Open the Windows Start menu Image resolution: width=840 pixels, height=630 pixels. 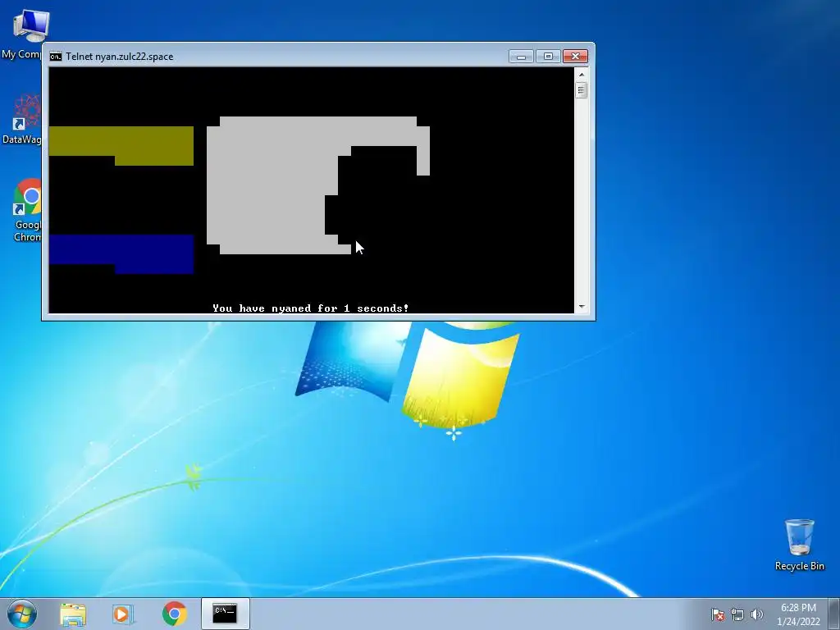pyautogui.click(x=22, y=614)
